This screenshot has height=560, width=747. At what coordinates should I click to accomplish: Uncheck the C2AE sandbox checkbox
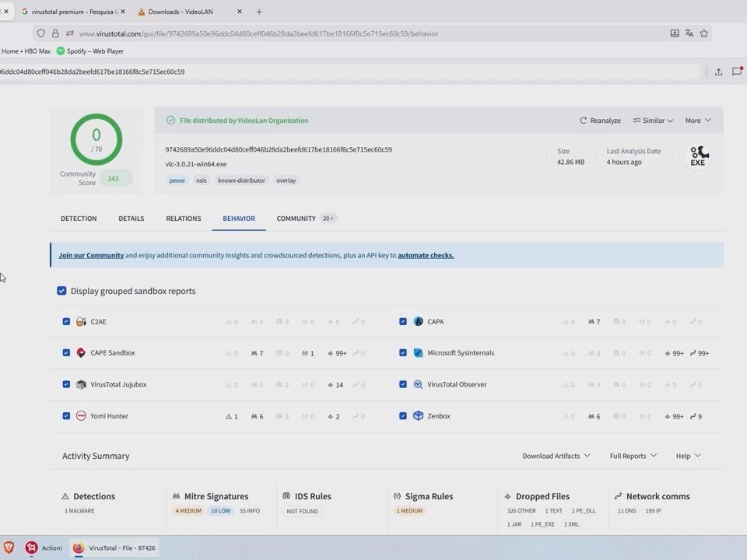pyautogui.click(x=66, y=321)
